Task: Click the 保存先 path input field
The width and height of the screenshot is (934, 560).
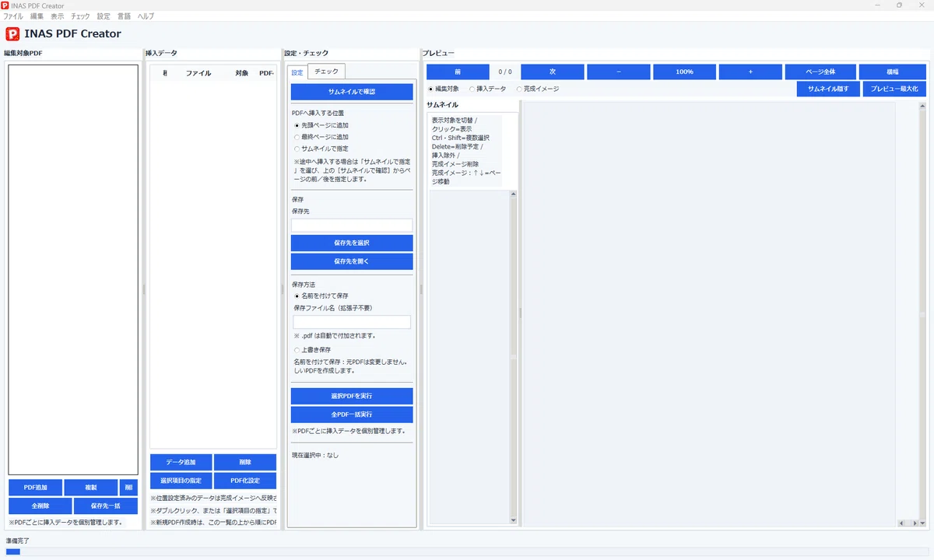Action: tap(352, 225)
